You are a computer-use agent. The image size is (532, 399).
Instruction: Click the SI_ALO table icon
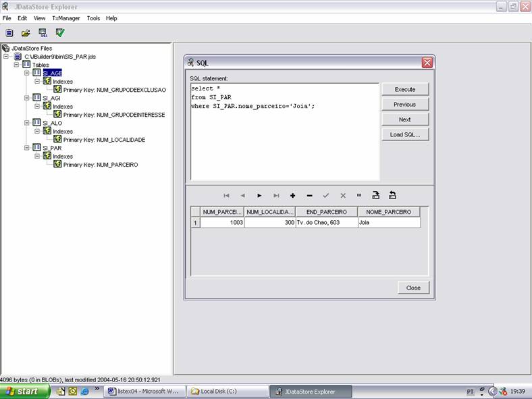[36, 122]
